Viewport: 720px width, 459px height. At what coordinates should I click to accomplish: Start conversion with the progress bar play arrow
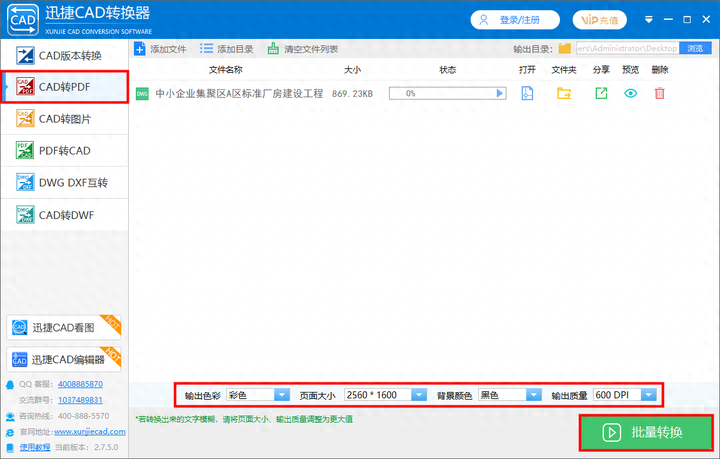(500, 93)
